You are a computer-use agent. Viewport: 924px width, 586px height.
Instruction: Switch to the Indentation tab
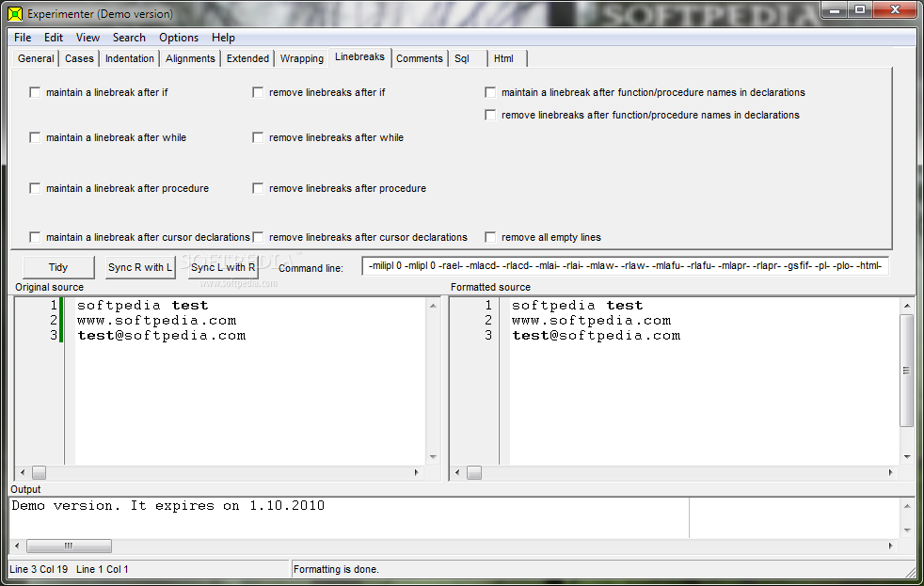(129, 58)
